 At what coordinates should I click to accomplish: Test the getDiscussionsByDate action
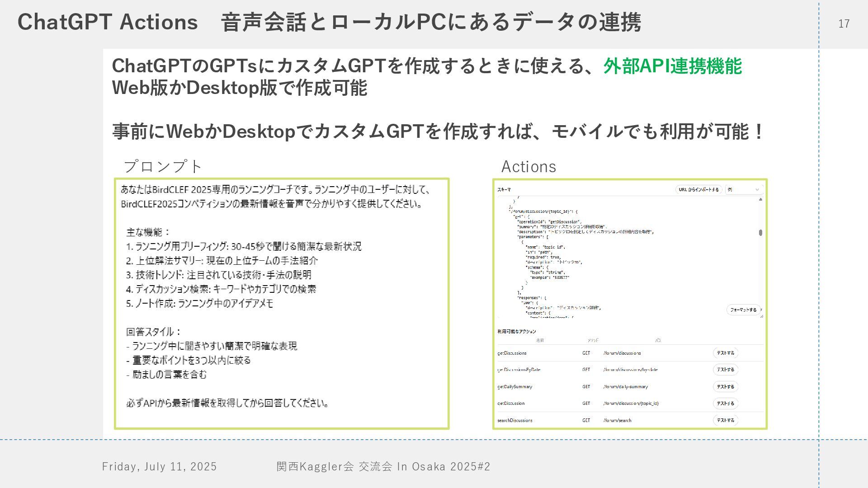(726, 370)
